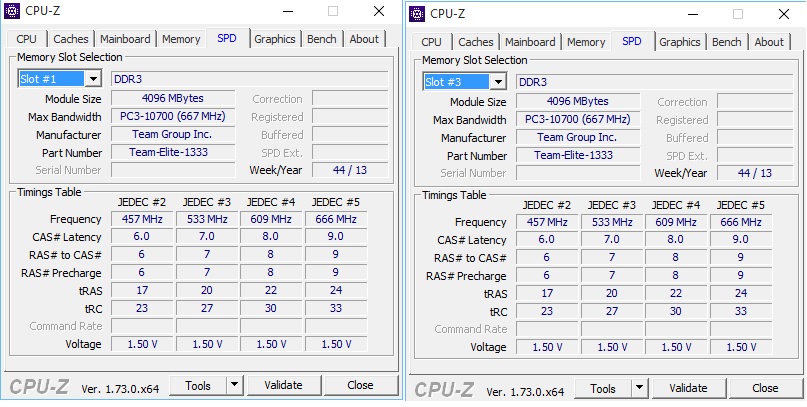Click JEDEC #2 header in left window
Screen dimensions: 807x407
coord(142,202)
